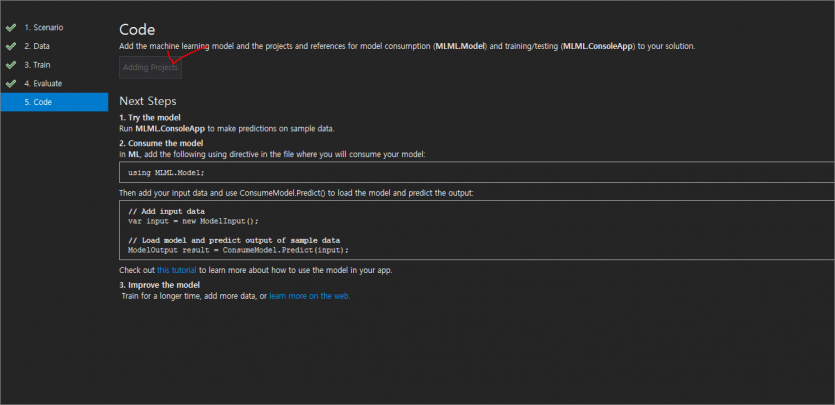This screenshot has height=405, width=835.
Task: Select the highlighted 5. Code step
Action: point(54,102)
